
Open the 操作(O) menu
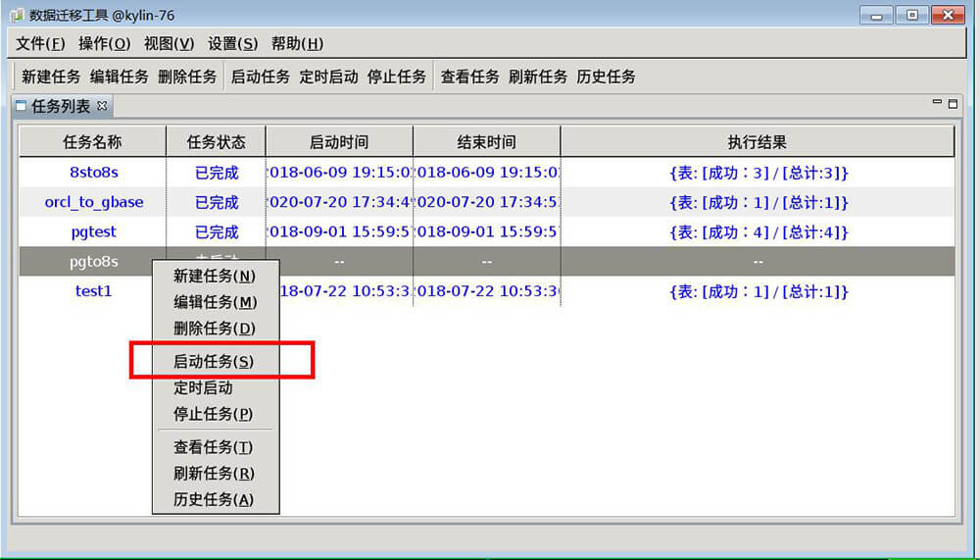click(x=105, y=44)
